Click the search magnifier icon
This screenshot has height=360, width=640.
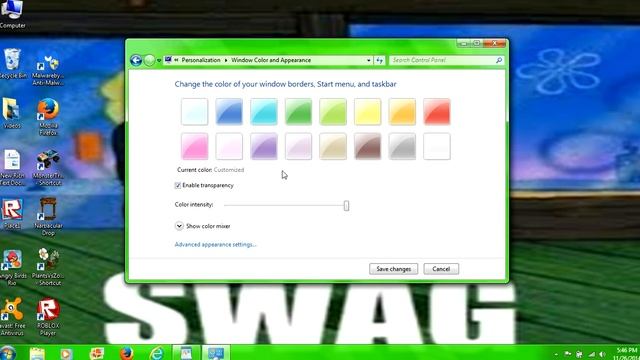499,60
